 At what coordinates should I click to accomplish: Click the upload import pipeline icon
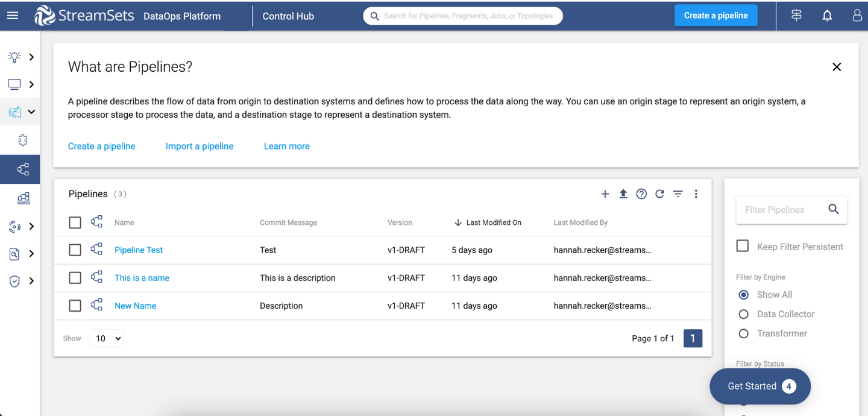(623, 194)
